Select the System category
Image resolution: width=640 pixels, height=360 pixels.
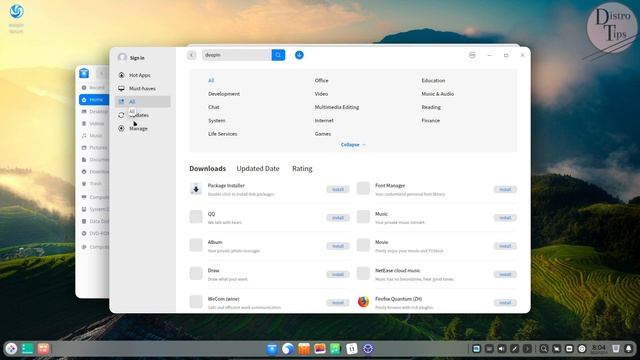216,121
